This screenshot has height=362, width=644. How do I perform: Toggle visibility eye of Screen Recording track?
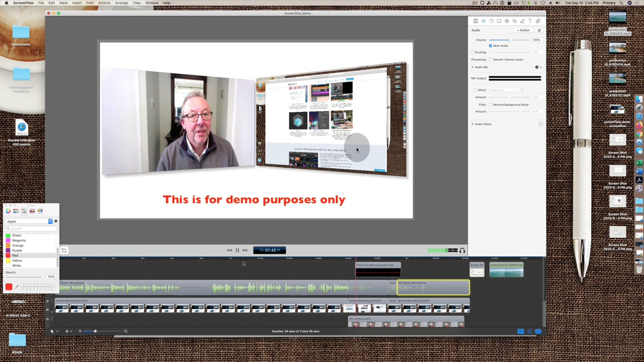pyautogui.click(x=47, y=301)
